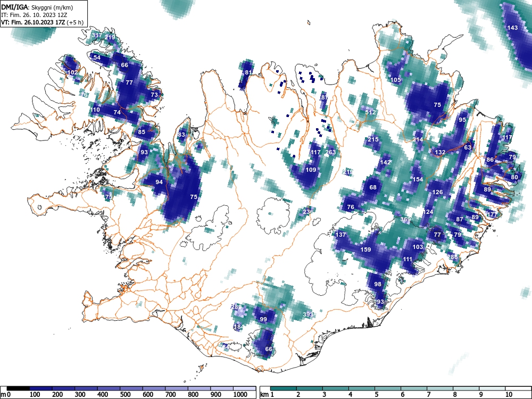Click the navy swatch between 100 and 200 m
Screen dimensions: 532x399
(41, 388)
